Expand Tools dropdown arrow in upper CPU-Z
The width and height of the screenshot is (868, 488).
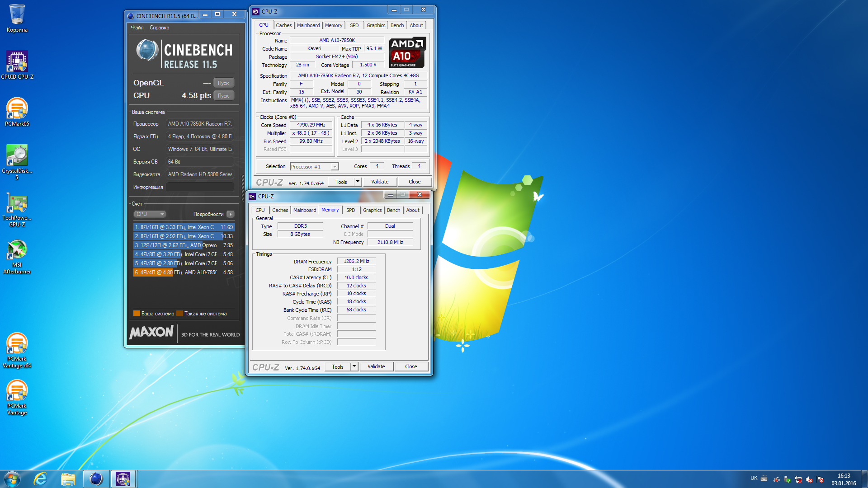pyautogui.click(x=358, y=182)
